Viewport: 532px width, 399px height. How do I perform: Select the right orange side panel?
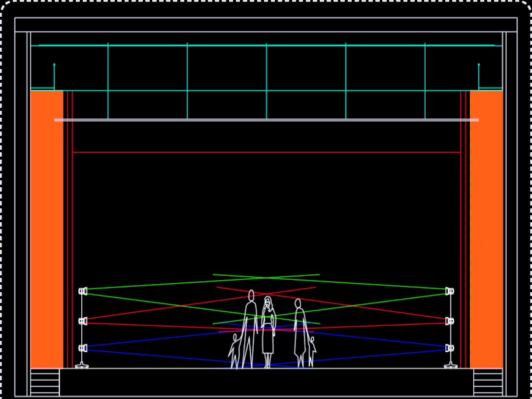[x=486, y=229]
